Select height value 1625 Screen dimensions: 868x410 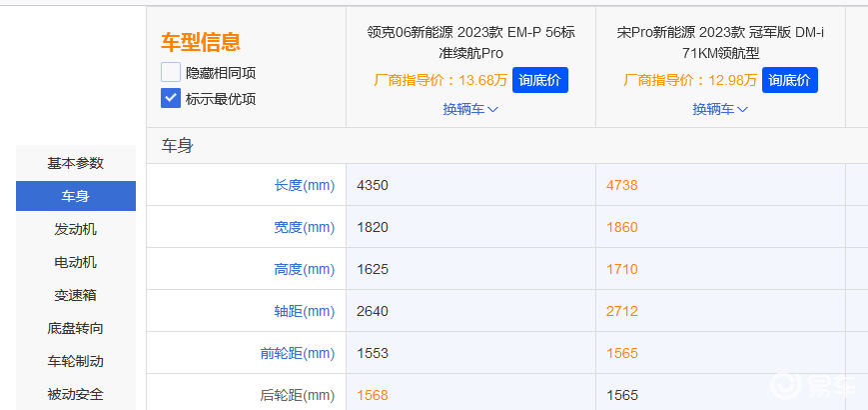[373, 269]
